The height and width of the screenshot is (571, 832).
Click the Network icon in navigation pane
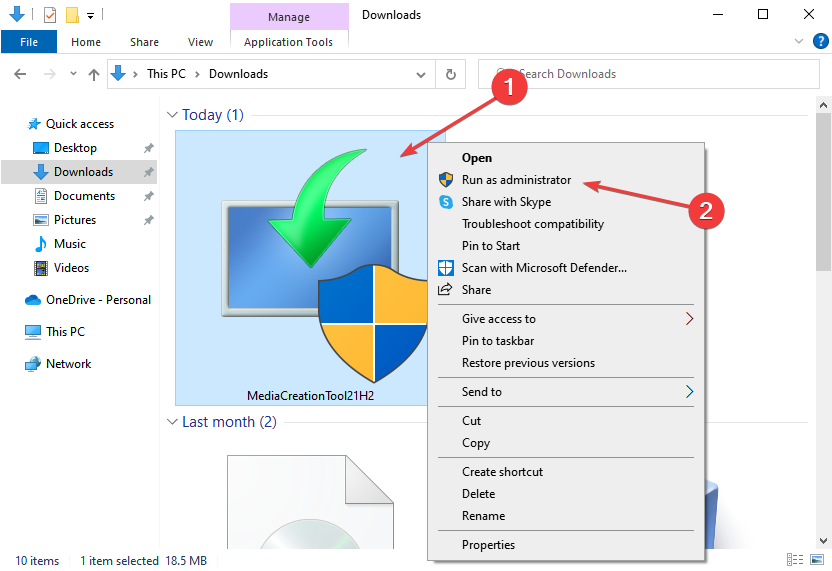[x=32, y=364]
